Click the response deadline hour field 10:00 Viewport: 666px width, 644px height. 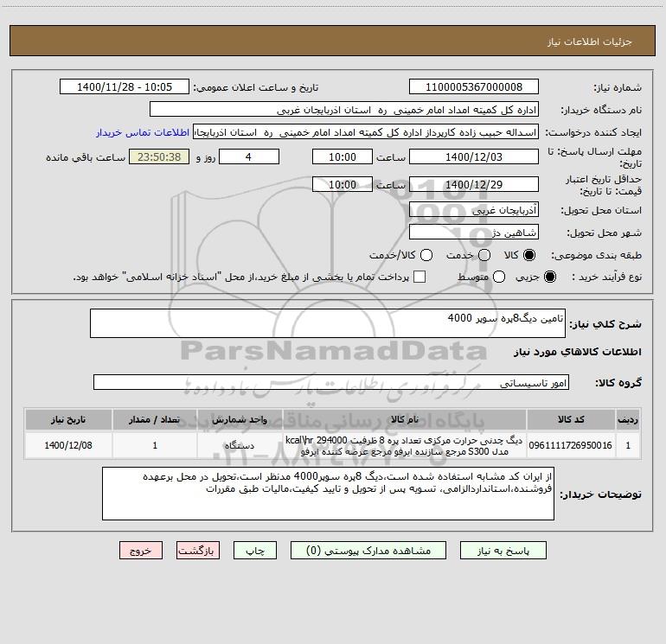[x=343, y=156]
